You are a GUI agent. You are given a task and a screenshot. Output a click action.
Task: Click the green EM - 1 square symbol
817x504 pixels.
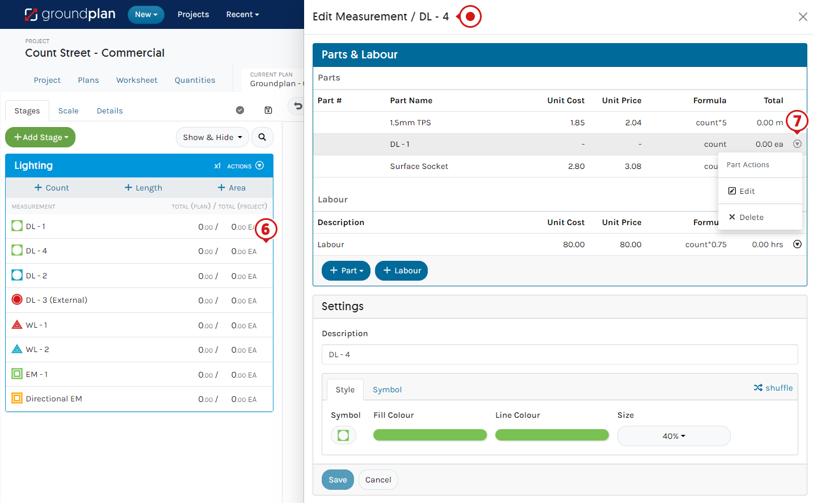pyautogui.click(x=17, y=374)
